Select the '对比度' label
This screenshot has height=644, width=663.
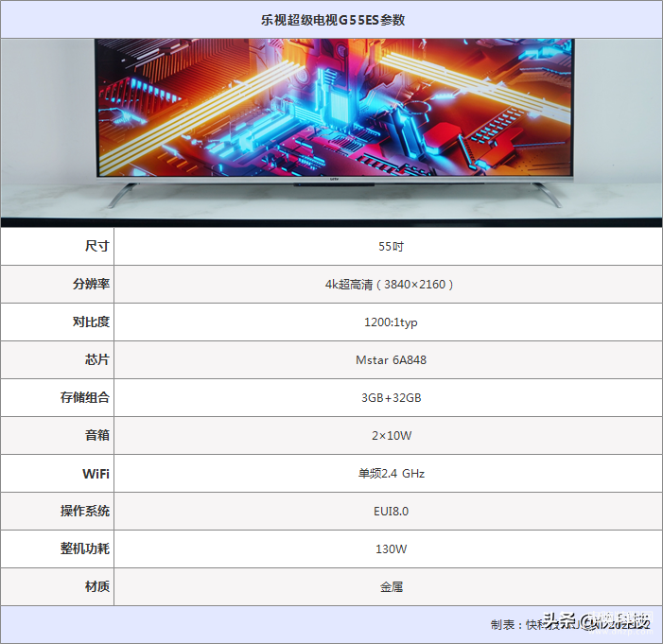tap(91, 322)
